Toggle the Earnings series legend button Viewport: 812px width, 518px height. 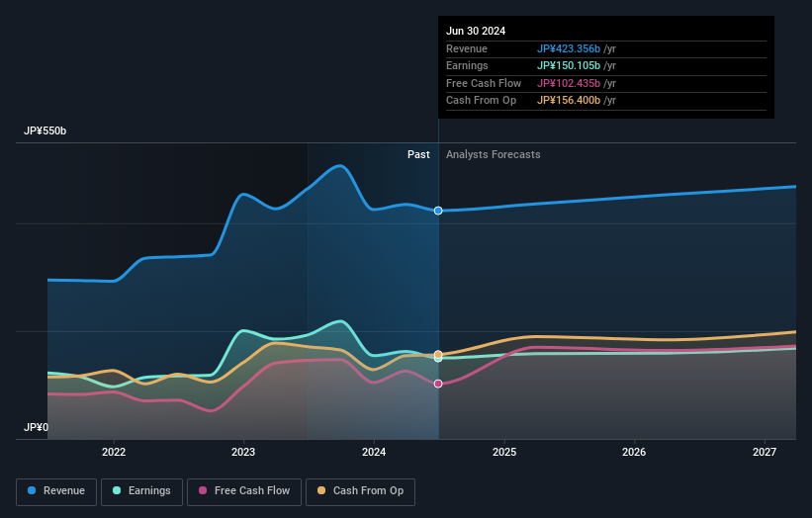[x=141, y=491]
